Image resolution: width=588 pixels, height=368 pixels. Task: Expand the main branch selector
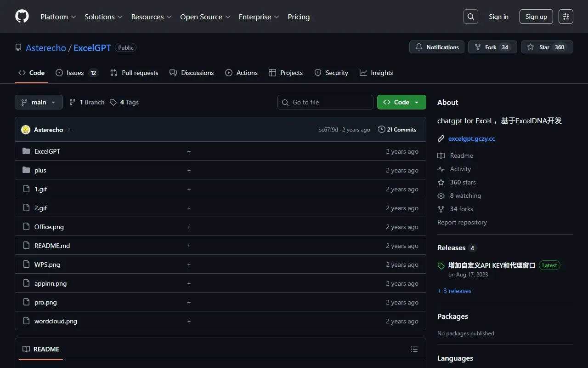pyautogui.click(x=39, y=102)
